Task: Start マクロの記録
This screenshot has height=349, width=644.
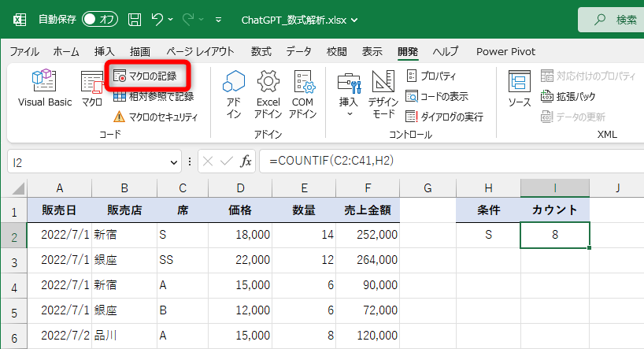Action: tap(146, 76)
